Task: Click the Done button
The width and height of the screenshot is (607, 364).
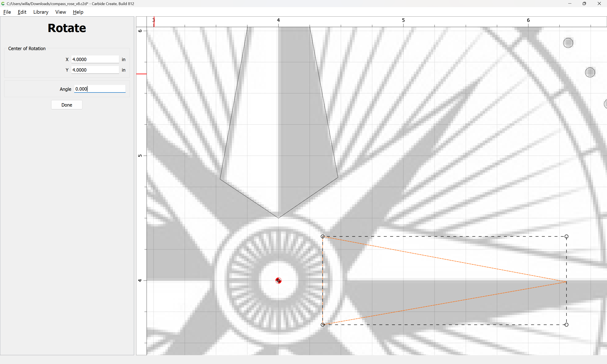Action: [67, 105]
